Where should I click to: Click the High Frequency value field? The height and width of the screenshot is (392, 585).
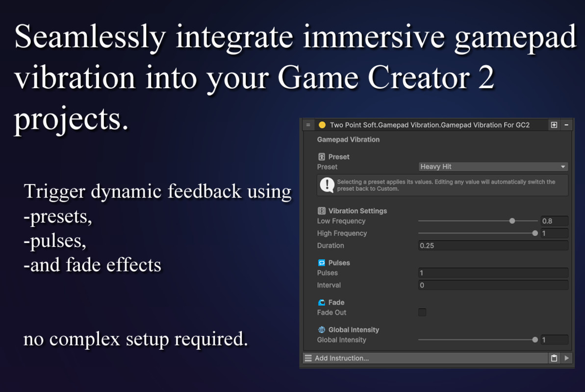pos(555,233)
